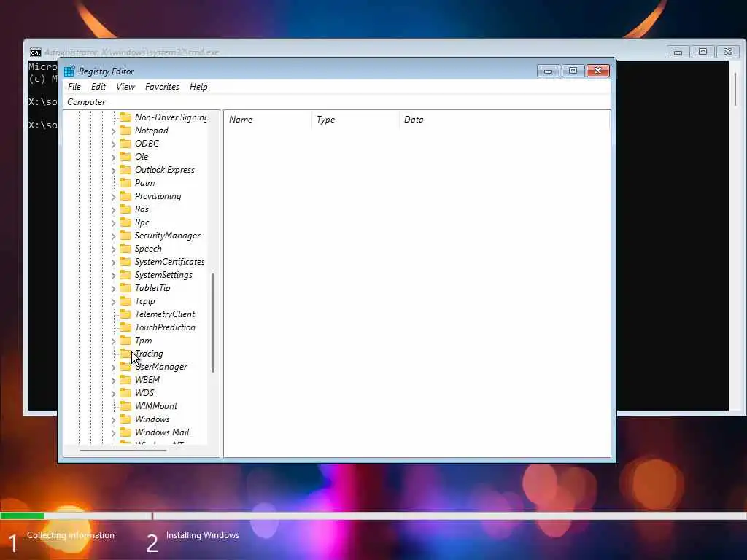Open the Help menu
747x560 pixels.
[x=198, y=87]
